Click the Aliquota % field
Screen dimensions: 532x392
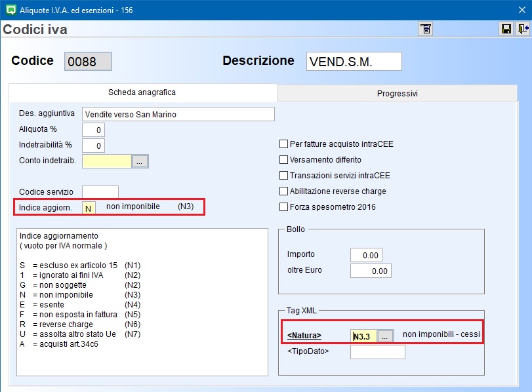(x=93, y=130)
